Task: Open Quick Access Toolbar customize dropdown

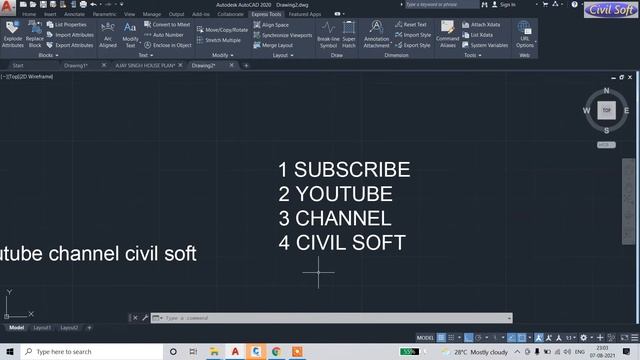Action: (122, 4)
